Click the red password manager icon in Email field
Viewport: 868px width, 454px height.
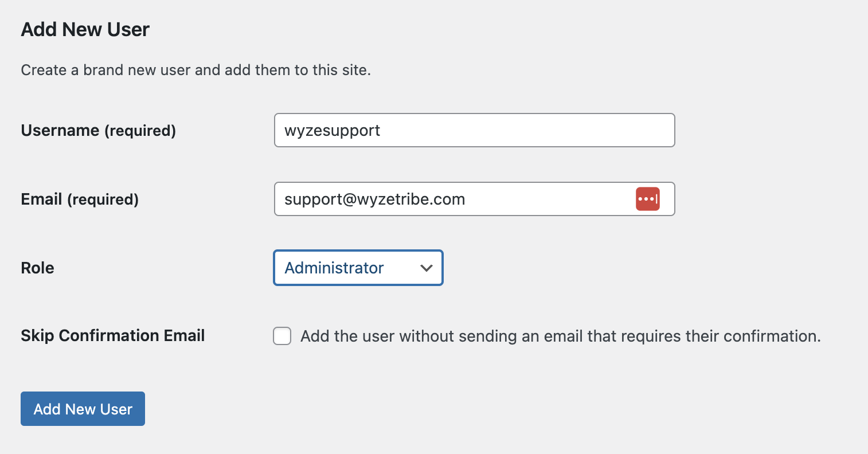(647, 199)
